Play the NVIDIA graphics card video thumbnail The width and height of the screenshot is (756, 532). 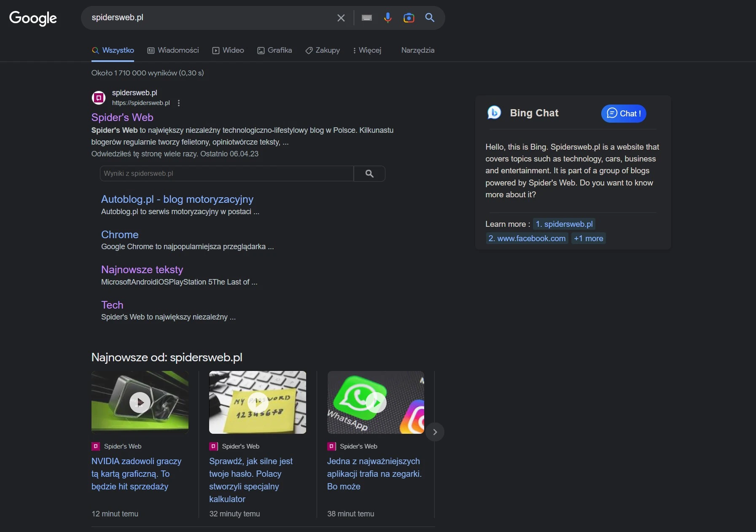pyautogui.click(x=140, y=402)
